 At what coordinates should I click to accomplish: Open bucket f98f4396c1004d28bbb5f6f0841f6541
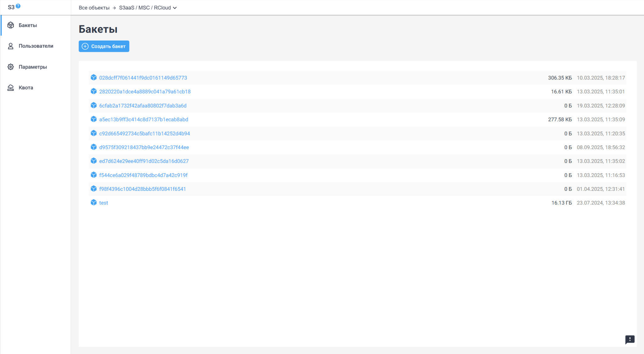142,189
